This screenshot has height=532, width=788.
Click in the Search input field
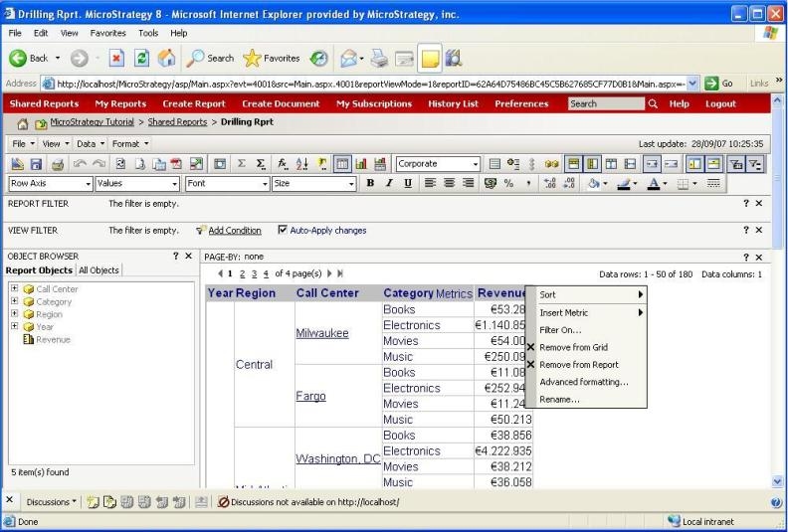[604, 103]
